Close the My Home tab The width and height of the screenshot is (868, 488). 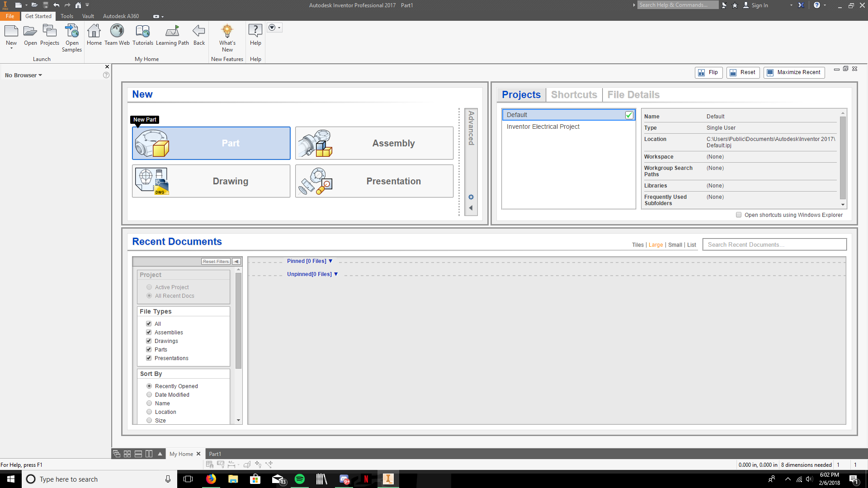point(198,454)
